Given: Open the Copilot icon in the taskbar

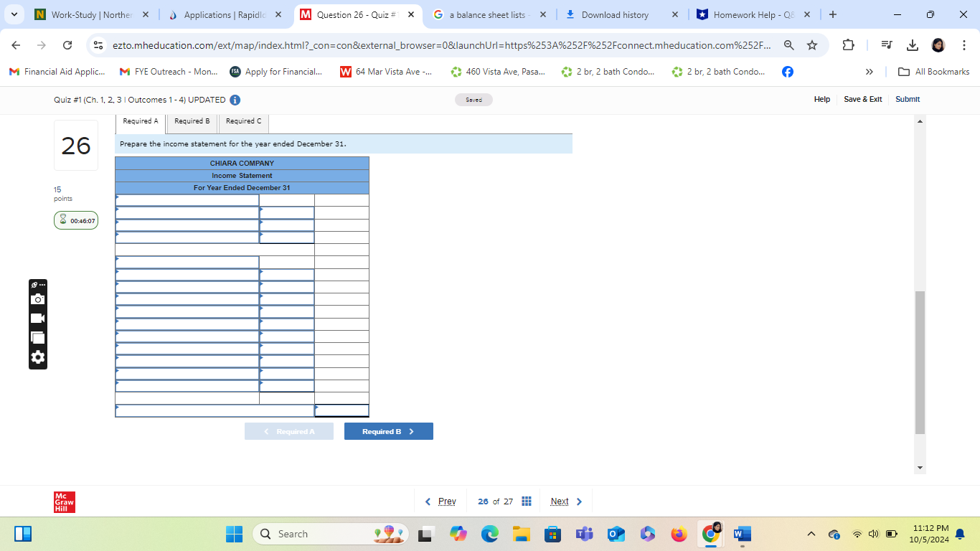Looking at the screenshot, I should tap(458, 534).
